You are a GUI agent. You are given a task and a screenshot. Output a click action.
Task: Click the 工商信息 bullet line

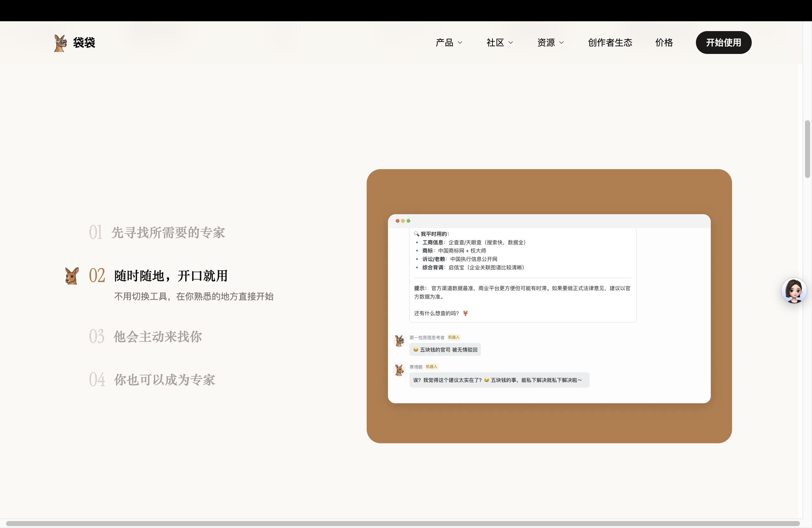(471, 242)
